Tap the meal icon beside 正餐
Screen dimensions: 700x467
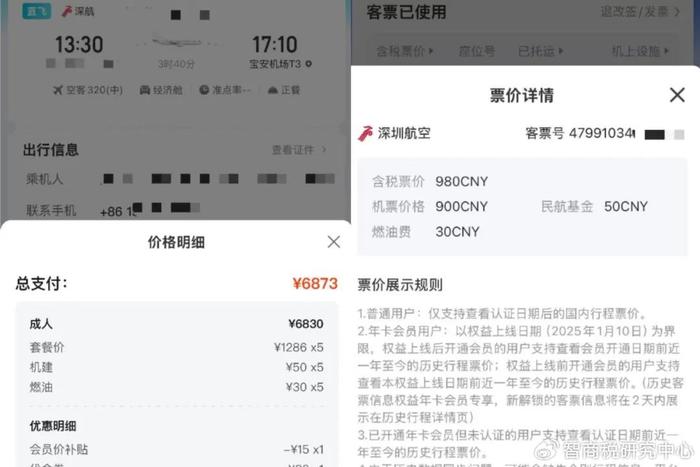pyautogui.click(x=273, y=90)
